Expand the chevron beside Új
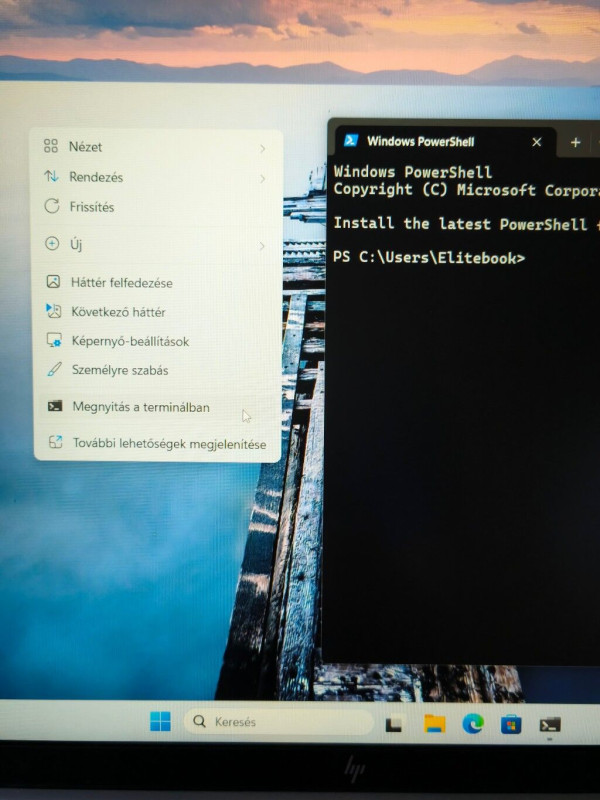This screenshot has height=800, width=600. [262, 246]
